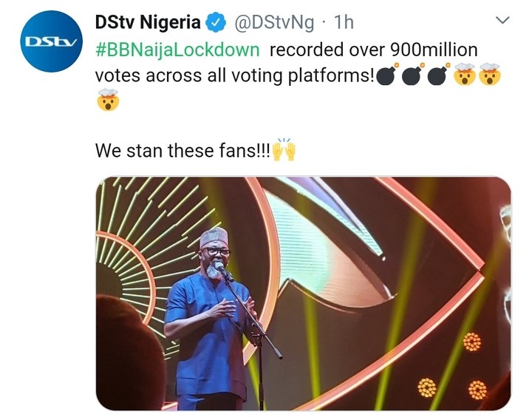Viewport: 532px width, 417px height.
Task: Click the raised hands emoji
Action: (x=284, y=151)
